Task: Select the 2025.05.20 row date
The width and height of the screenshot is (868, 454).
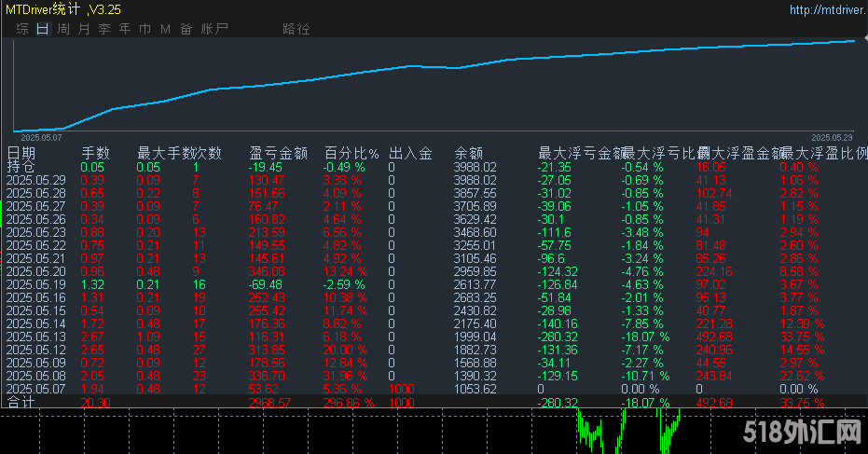Action: pyautogui.click(x=36, y=271)
